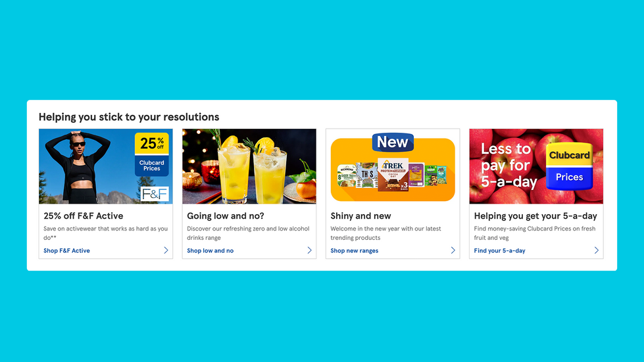Click the chevron next to Shop new ranges
The width and height of the screenshot is (644, 362).
click(453, 250)
